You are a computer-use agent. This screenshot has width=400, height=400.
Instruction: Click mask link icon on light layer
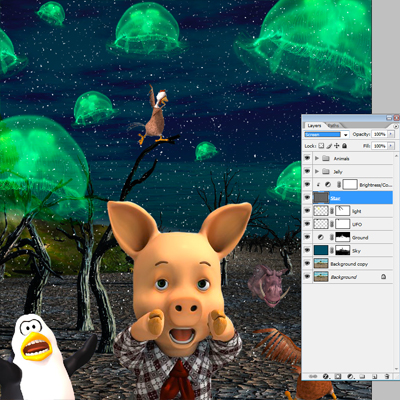click(332, 211)
